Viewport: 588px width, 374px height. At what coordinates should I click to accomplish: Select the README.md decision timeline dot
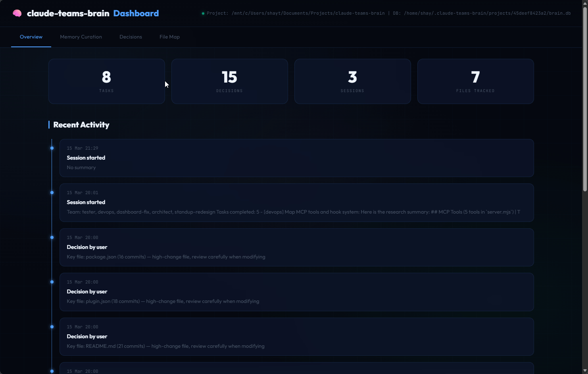coord(52,327)
